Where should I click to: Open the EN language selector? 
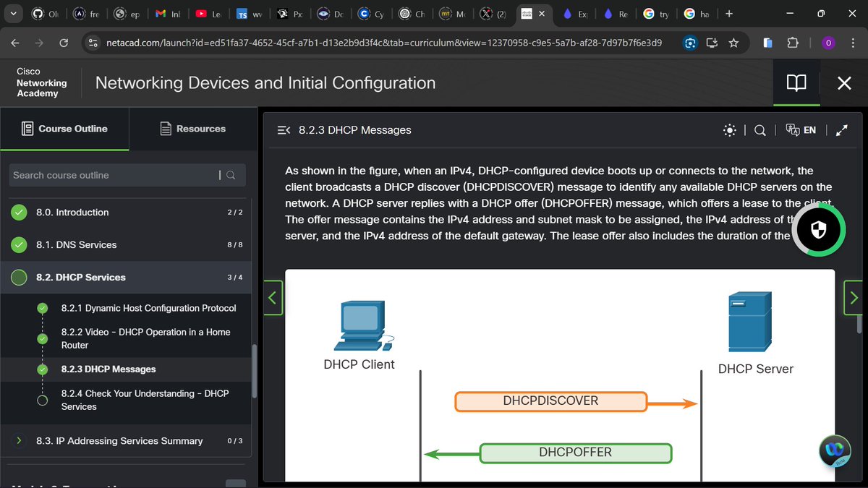(x=801, y=130)
